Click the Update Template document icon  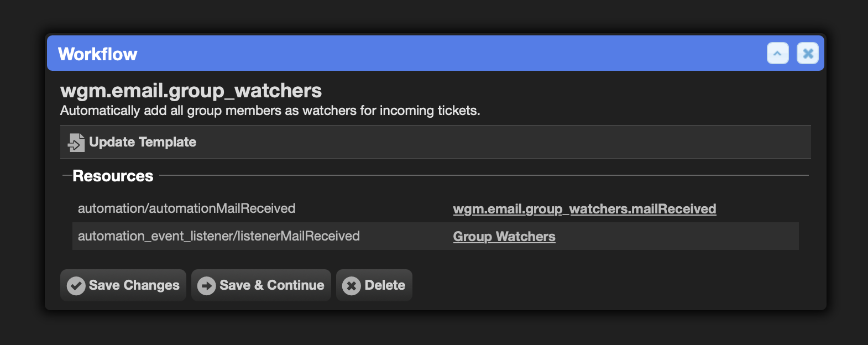click(76, 143)
